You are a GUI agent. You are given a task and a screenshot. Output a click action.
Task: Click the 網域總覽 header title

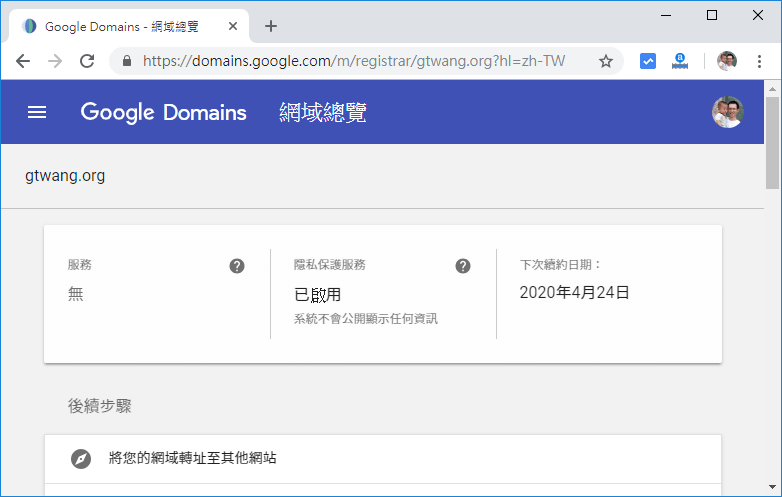(x=323, y=113)
